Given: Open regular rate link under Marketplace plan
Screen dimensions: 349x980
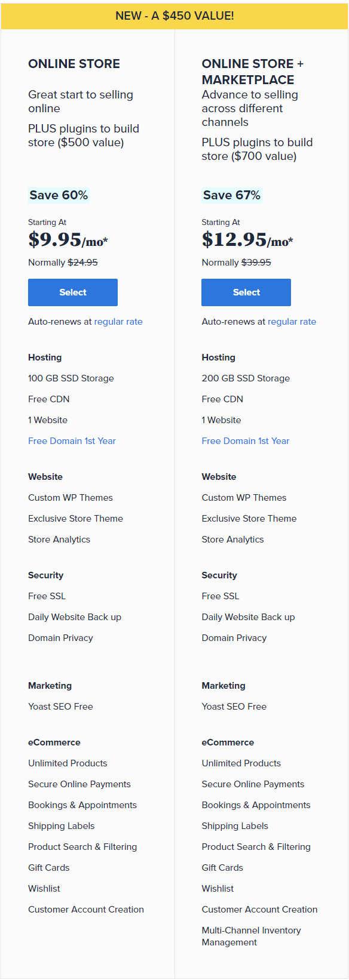Looking at the screenshot, I should click(x=292, y=322).
